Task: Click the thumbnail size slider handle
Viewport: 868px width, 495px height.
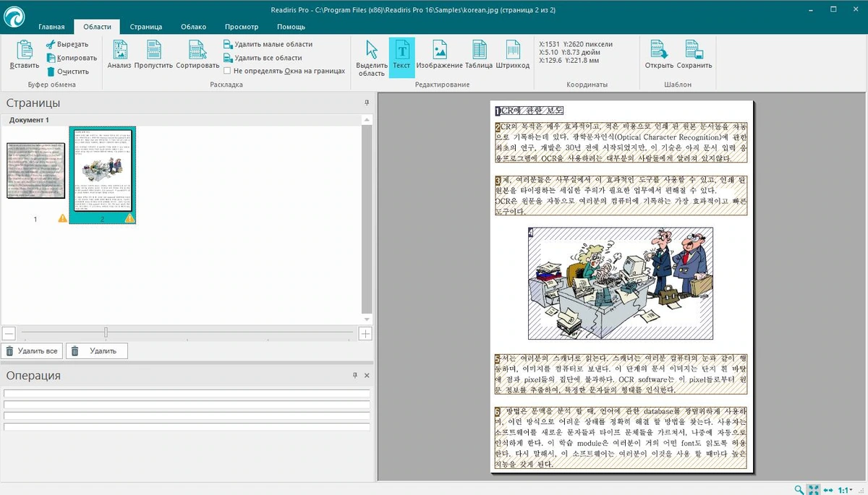Action: point(106,332)
